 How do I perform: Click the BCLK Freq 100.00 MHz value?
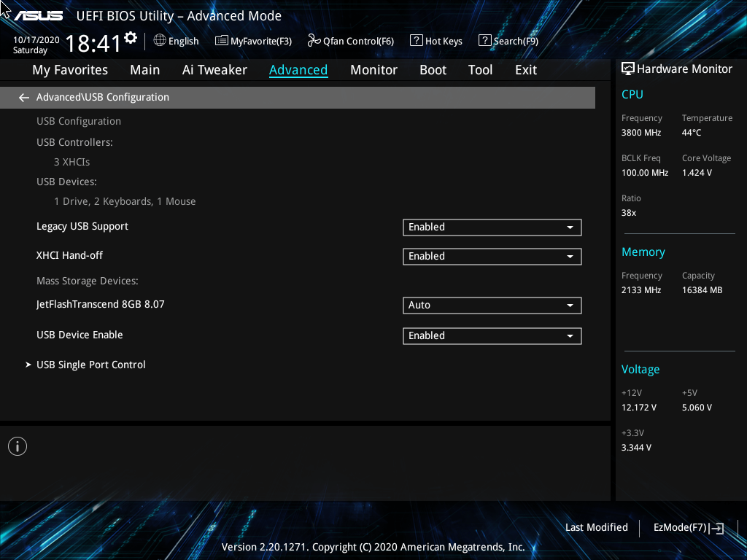[645, 173]
